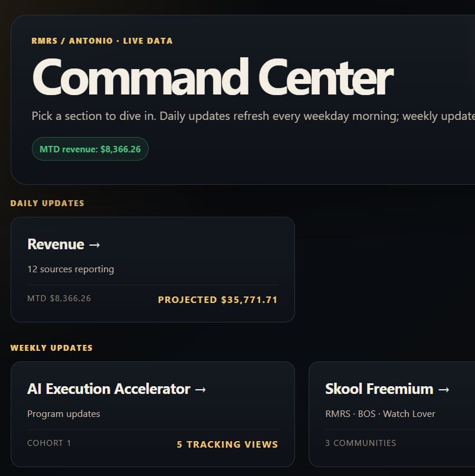Viewport: 475px width, 476px height.
Task: Click the Pick a section description text
Action: pyautogui.click(x=253, y=116)
